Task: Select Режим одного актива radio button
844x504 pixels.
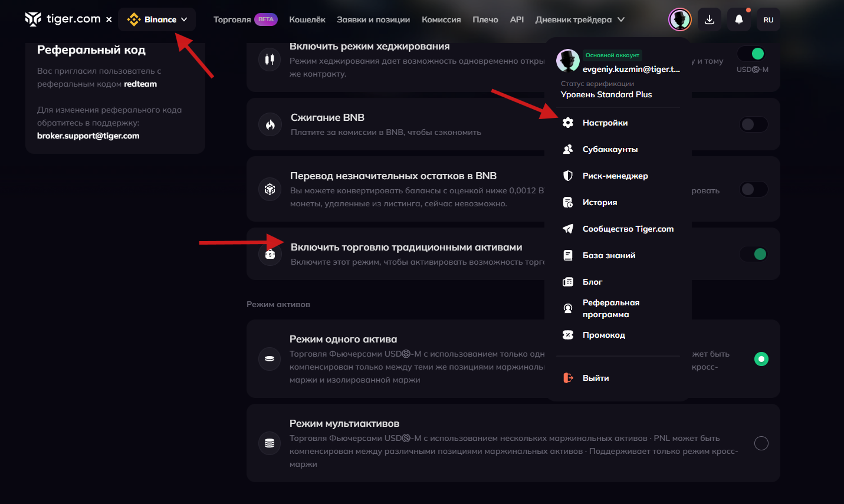Action: click(761, 359)
